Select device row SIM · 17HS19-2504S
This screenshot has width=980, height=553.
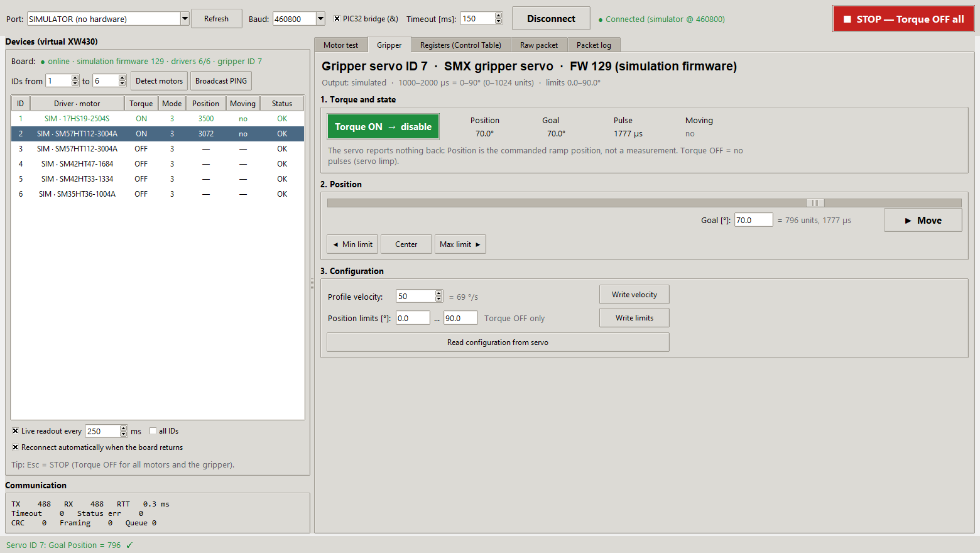click(157, 119)
